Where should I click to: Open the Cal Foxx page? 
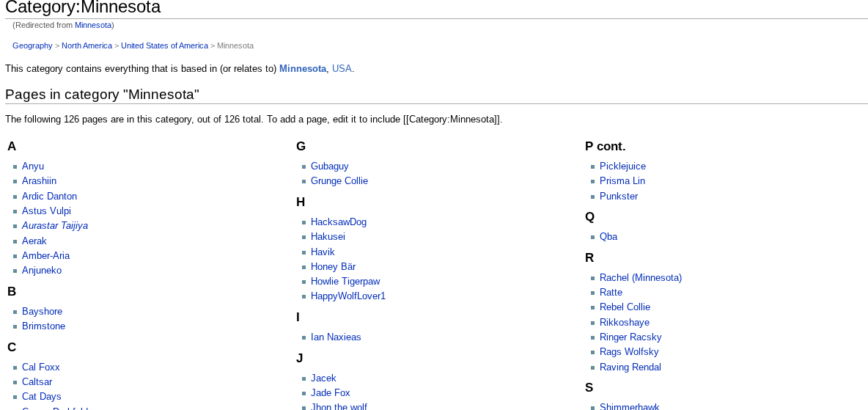[41, 367]
